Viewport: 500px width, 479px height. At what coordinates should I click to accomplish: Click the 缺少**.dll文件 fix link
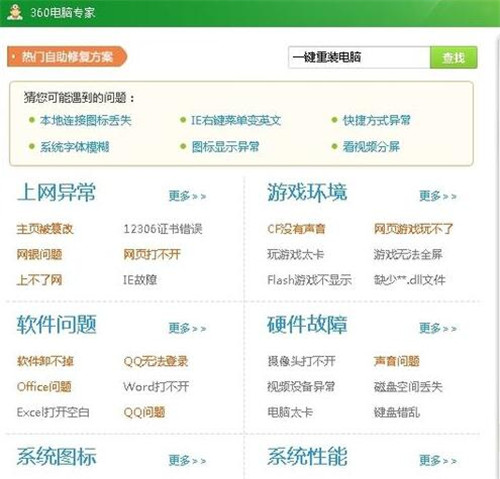410,280
